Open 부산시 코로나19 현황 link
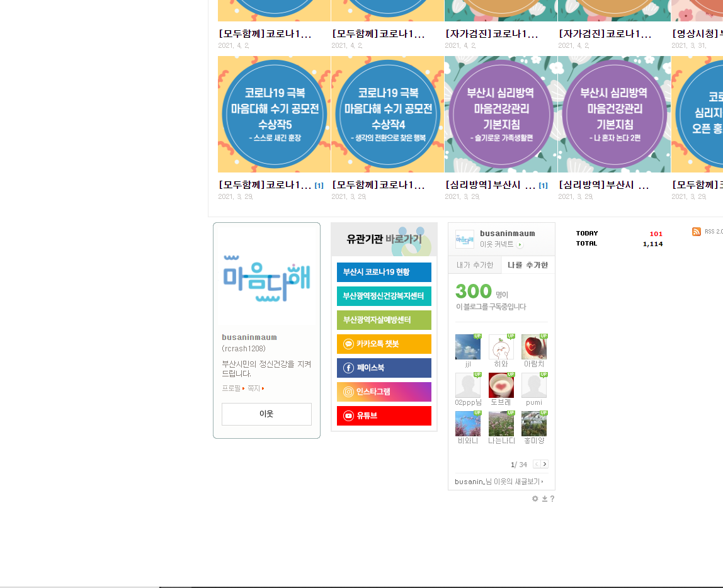 pyautogui.click(x=384, y=272)
